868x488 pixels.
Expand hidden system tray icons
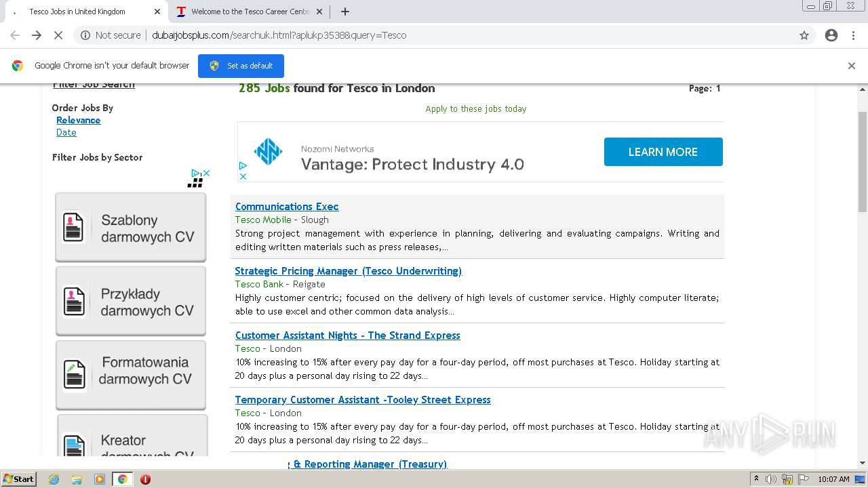coord(756,479)
